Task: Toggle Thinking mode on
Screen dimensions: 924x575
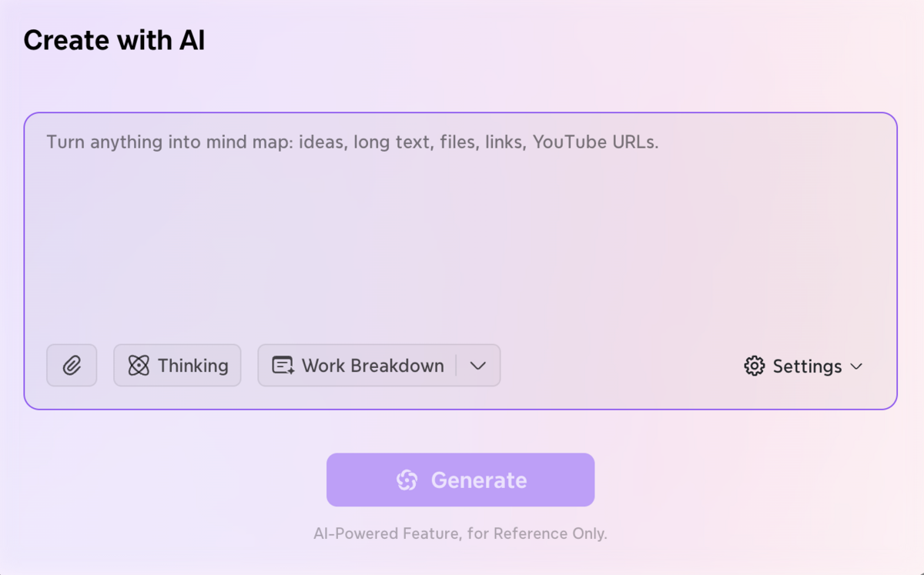Action: (177, 366)
